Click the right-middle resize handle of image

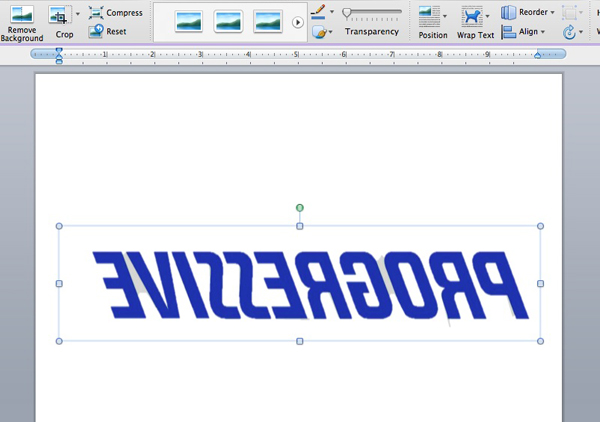click(x=540, y=284)
